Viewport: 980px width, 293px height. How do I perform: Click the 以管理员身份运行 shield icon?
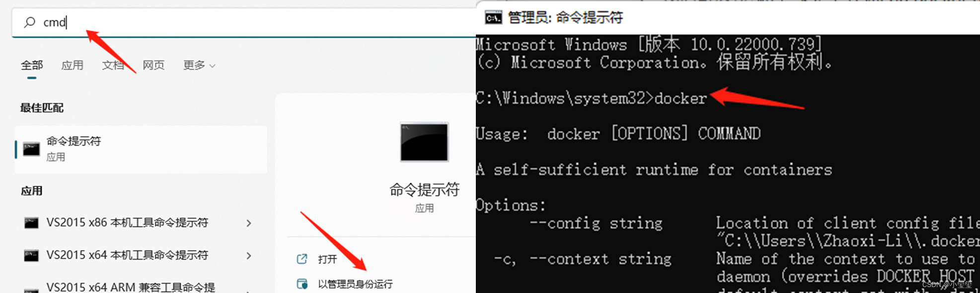302,284
